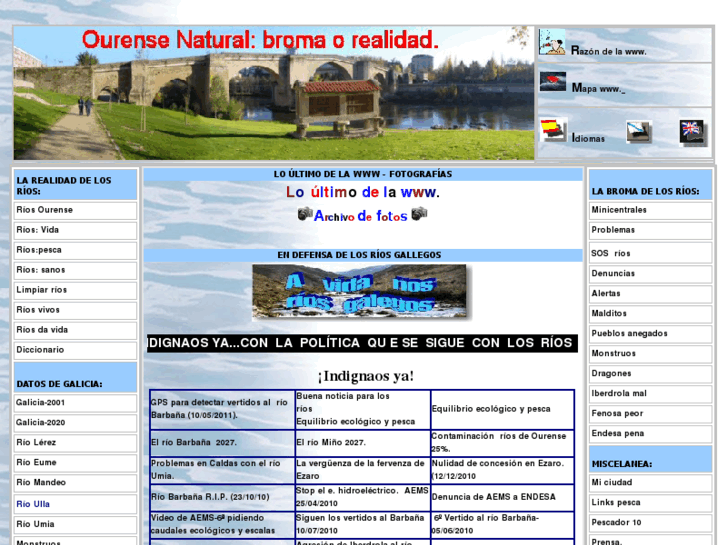Click Denuncia de AEMS a ENDESA cell
Image resolution: width=727 pixels, height=545 pixels.
point(503,497)
